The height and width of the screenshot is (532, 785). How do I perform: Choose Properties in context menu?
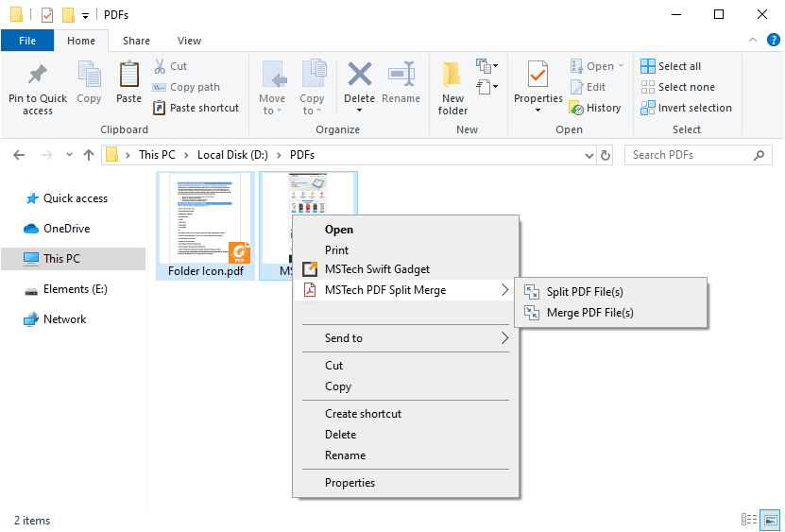405,483
